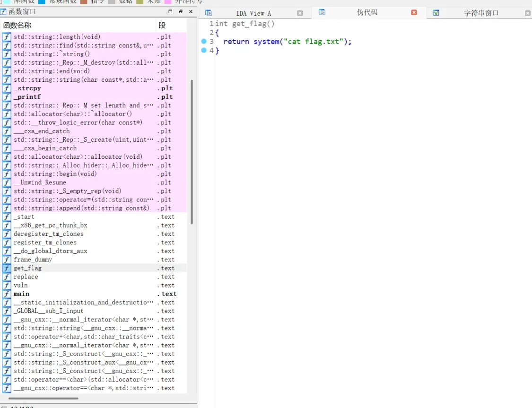Image resolution: width=532 pixels, height=408 pixels.
Task: Click the IDA View-A tab icon
Action: (209, 13)
